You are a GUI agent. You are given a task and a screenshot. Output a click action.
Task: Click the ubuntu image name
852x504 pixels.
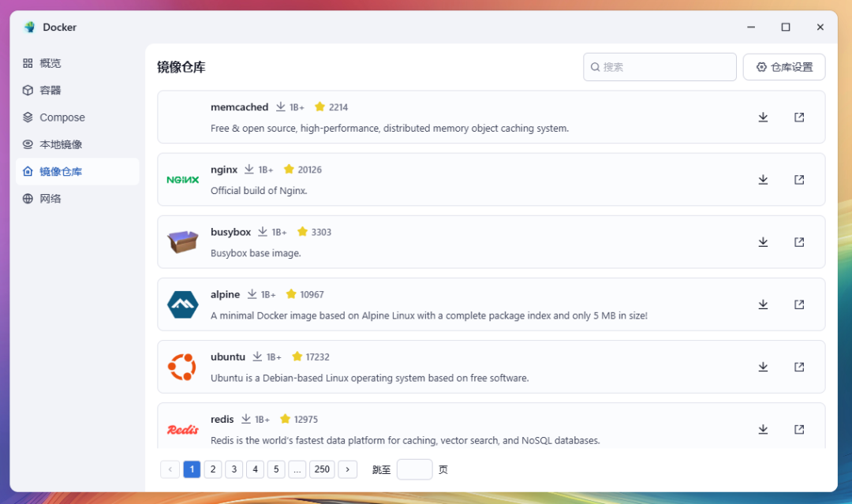(228, 357)
